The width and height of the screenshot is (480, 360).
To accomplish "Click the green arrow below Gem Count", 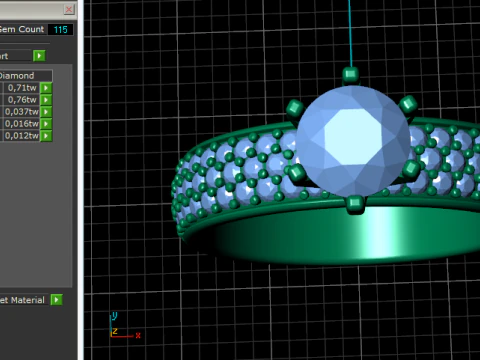I will [39, 56].
